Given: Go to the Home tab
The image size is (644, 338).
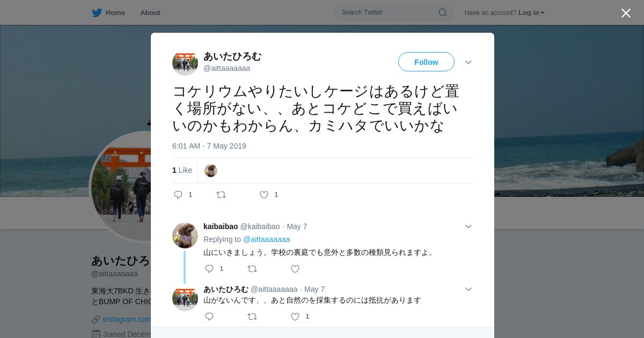Looking at the screenshot, I should pyautogui.click(x=108, y=12).
